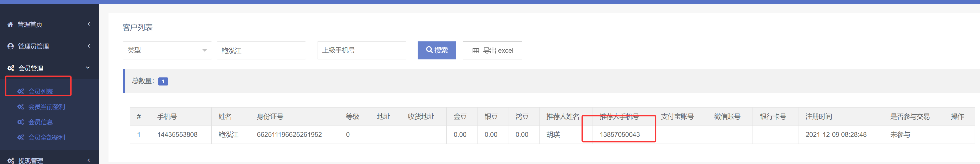Expand the 提现管理 menu chevron

click(89, 160)
